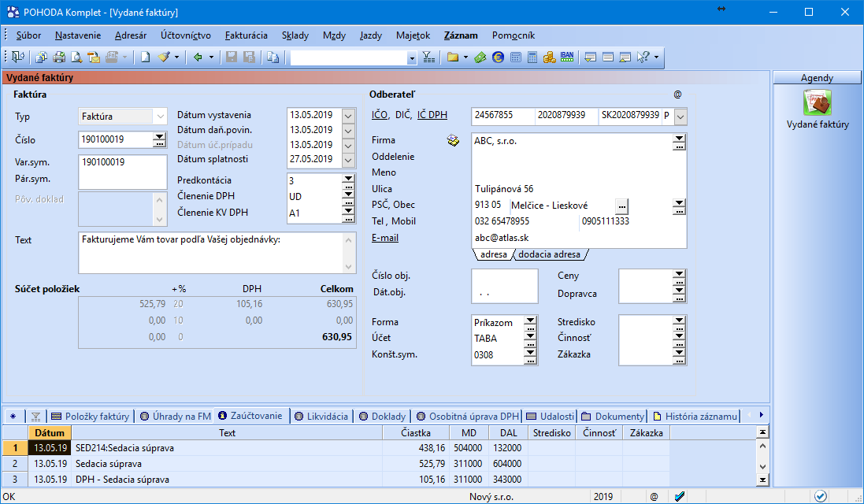
Task: Expand the Dátum vystavenia date dropdown
Action: (348, 115)
